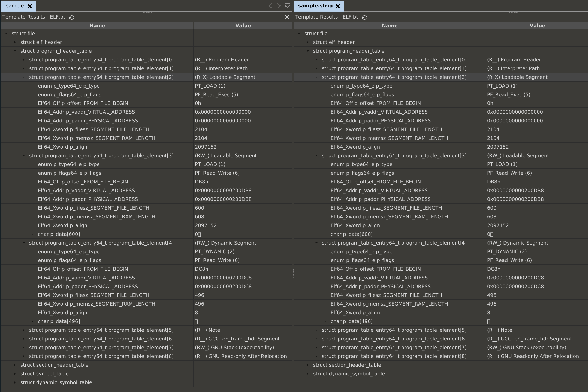Select struct dynamic_symbol_table in the right panel

pyautogui.click(x=349, y=374)
